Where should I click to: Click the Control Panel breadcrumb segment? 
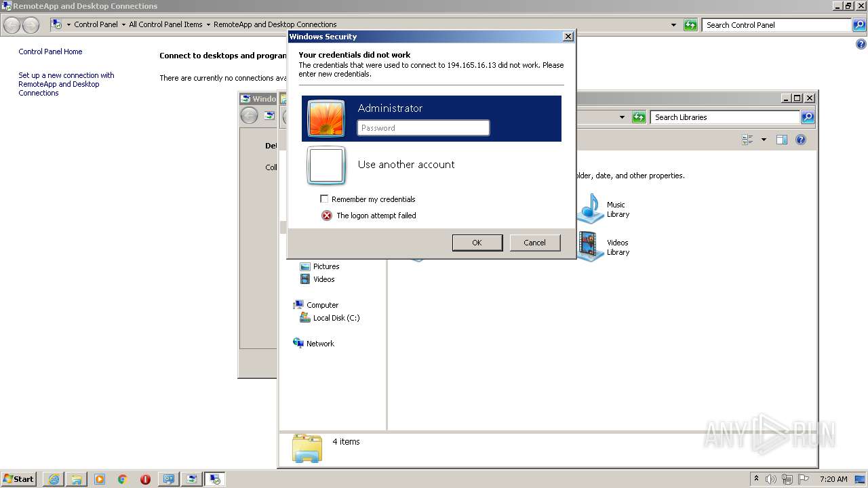96,24
